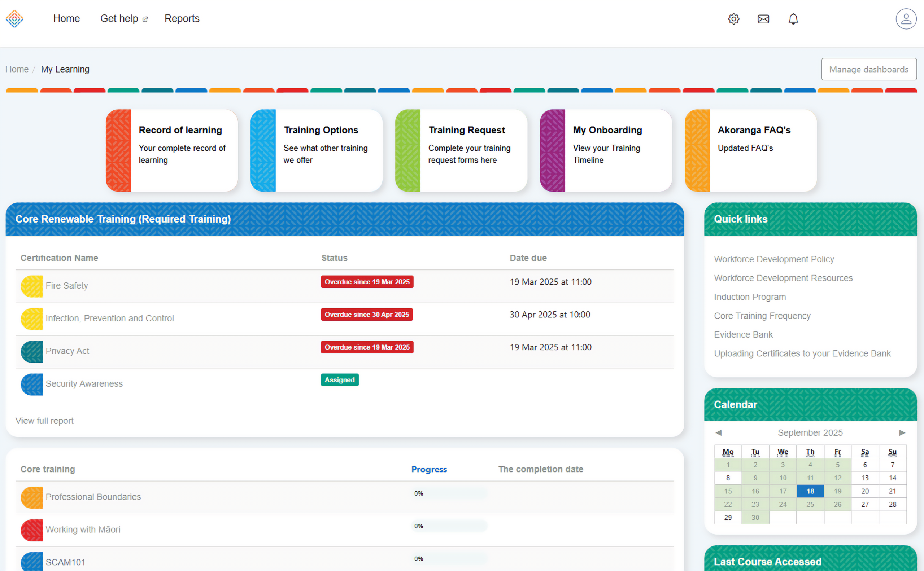
Task: Open the user profile avatar menu
Action: (x=906, y=19)
